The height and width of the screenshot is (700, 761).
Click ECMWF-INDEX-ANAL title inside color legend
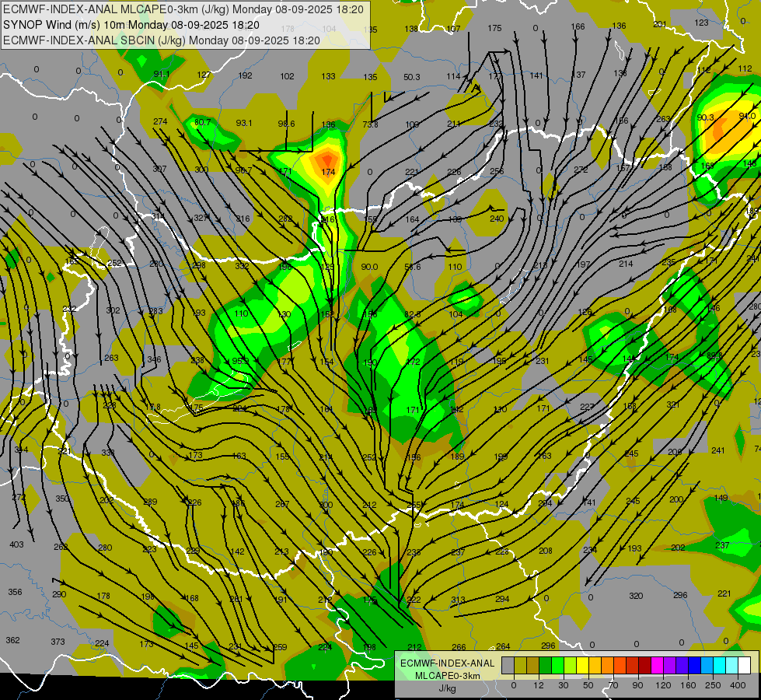[x=447, y=663]
